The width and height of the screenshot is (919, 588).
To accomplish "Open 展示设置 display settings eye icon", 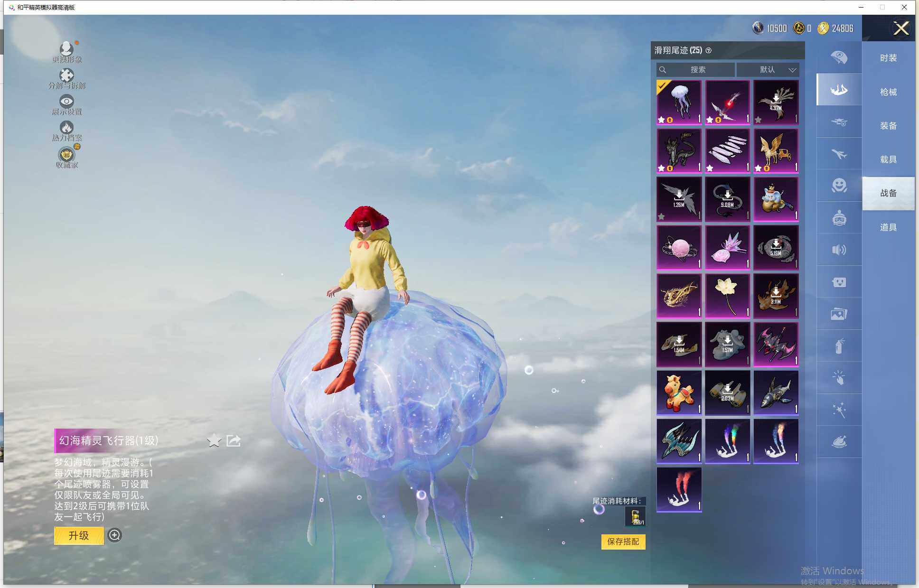I will (x=66, y=102).
